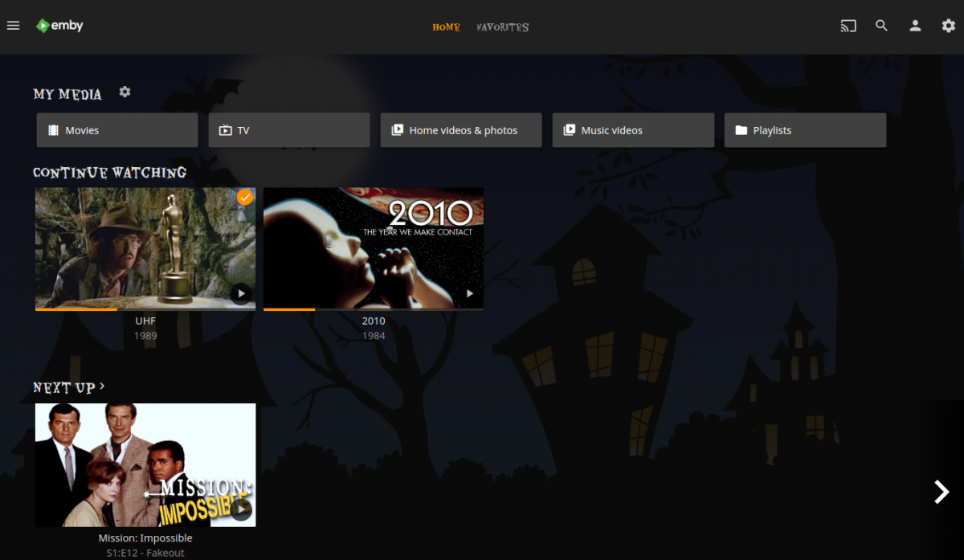Play Mission: Impossible episode button
The width and height of the screenshot is (964, 560).
tap(241, 510)
